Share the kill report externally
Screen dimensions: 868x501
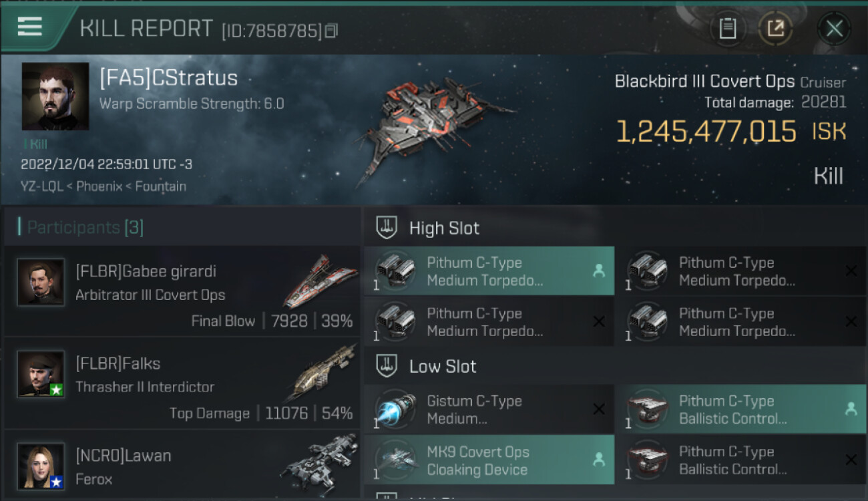775,29
